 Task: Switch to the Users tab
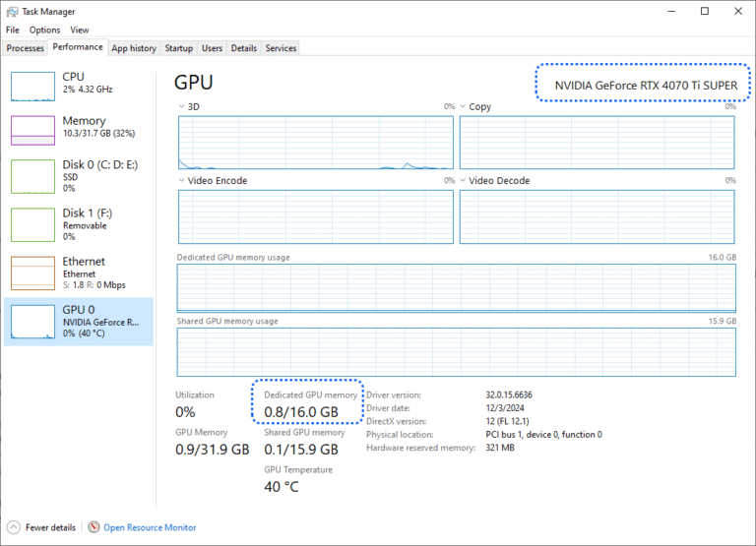(213, 48)
